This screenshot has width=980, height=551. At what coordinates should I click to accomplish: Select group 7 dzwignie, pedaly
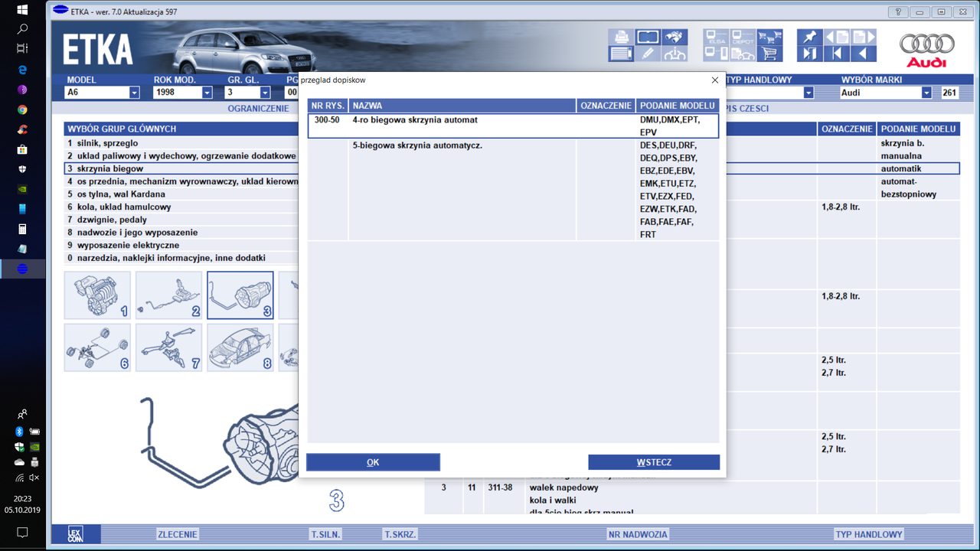181,220
